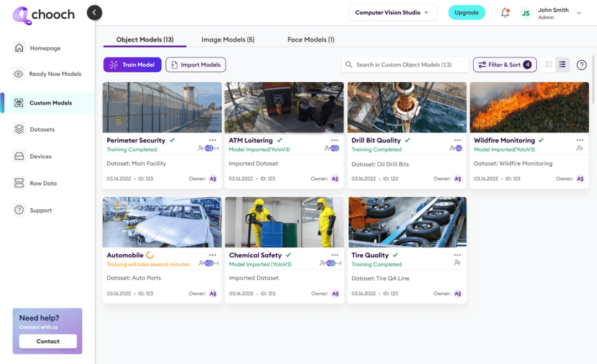Click the Search in Custom Object Models field
Image resolution: width=597 pixels, height=364 pixels.
405,65
